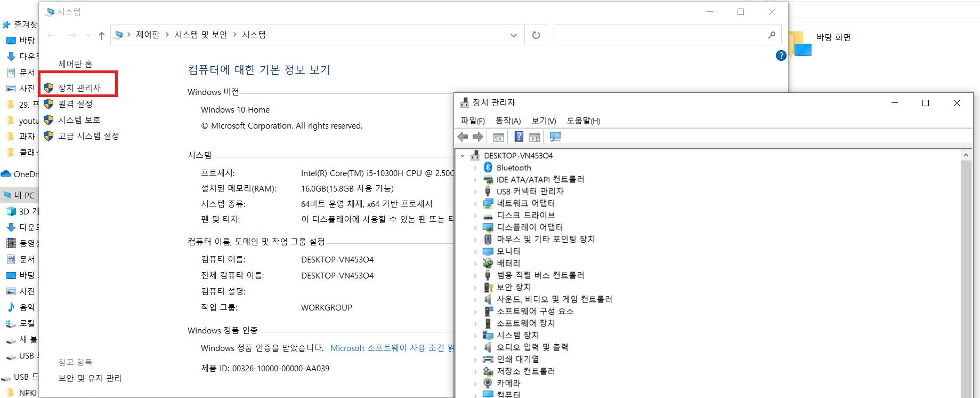The height and width of the screenshot is (398, 980).
Task: Open the 동작(A) menu
Action: (508, 121)
